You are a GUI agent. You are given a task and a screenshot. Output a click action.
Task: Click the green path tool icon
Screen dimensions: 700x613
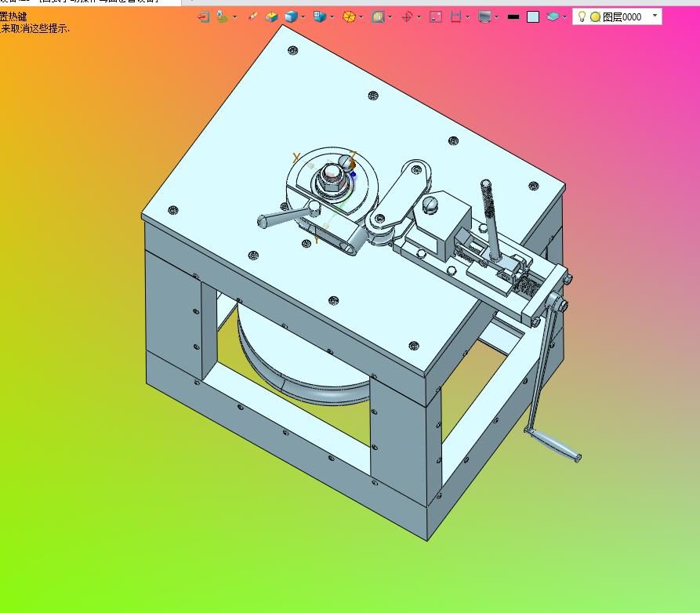(x=223, y=17)
